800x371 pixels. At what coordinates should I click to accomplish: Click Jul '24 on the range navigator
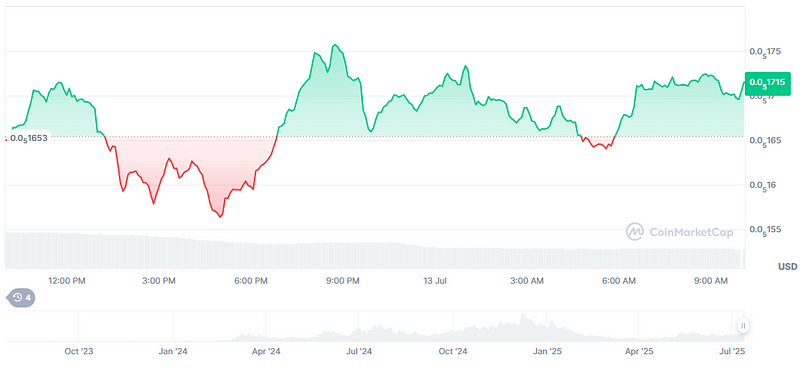[x=359, y=352]
